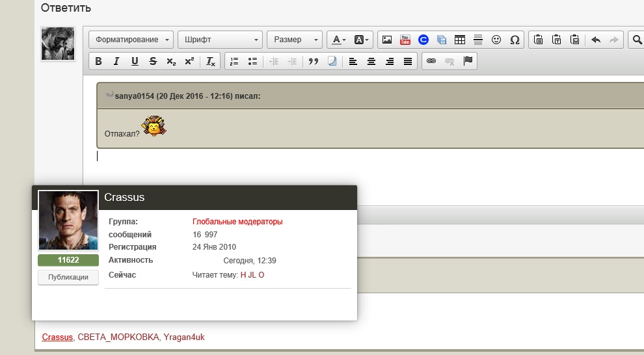Insert a table

(460, 40)
